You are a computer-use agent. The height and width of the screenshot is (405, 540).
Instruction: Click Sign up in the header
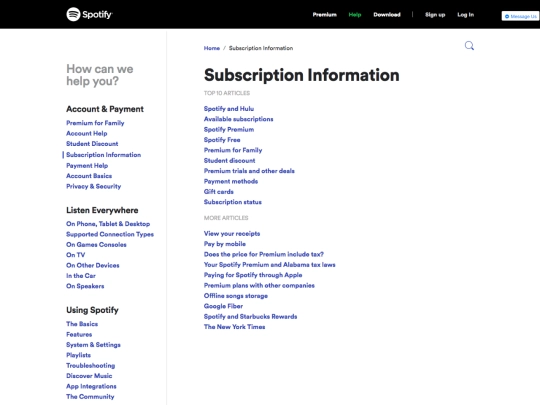pyautogui.click(x=435, y=15)
